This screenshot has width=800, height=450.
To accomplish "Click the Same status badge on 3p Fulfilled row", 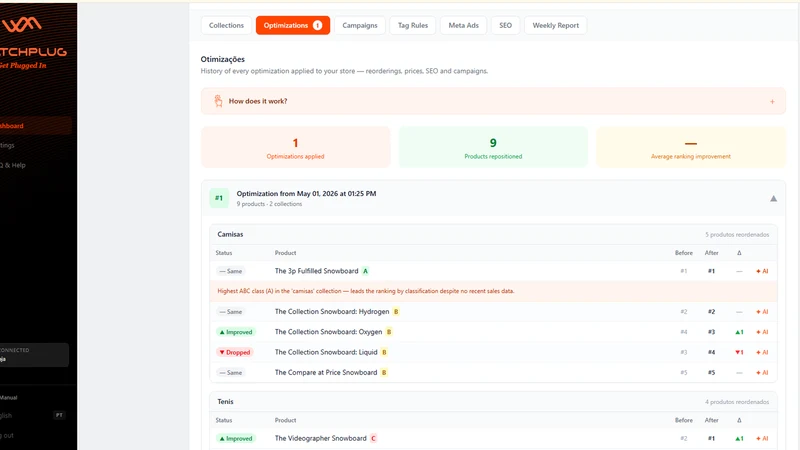I will [x=231, y=271].
